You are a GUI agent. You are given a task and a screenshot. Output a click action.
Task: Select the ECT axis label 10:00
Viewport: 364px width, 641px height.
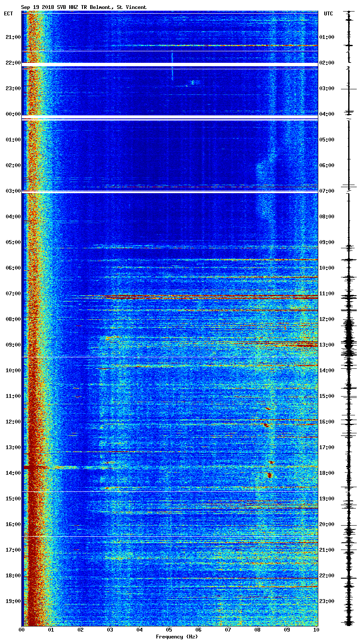click(x=13, y=370)
